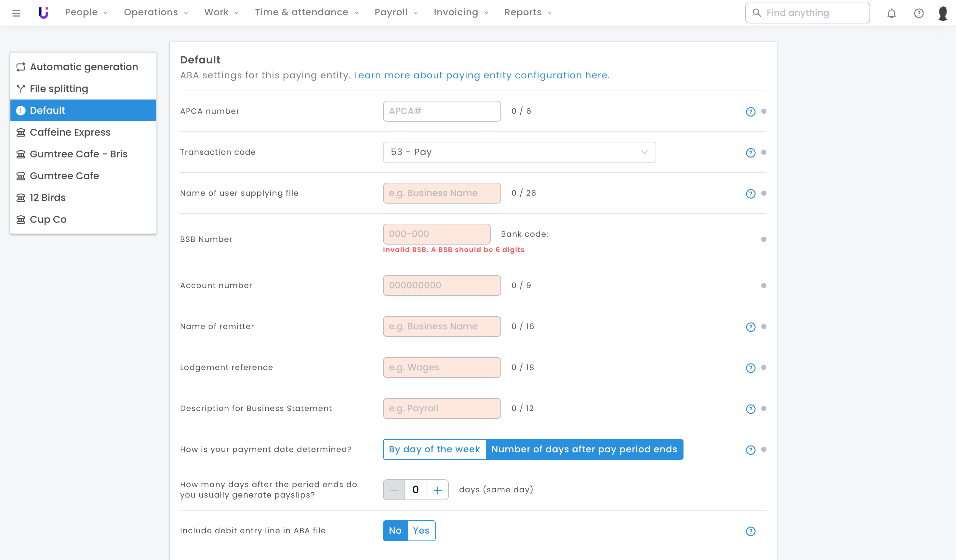Click the notifications bell icon
Image resolution: width=956 pixels, height=560 pixels.
pyautogui.click(x=891, y=13)
